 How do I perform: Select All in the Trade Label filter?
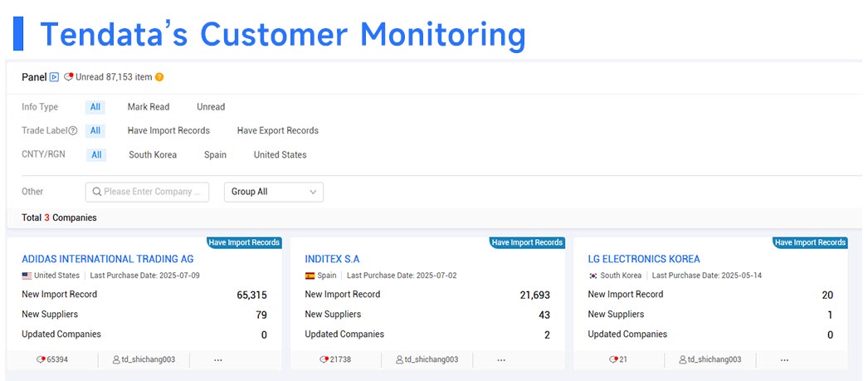pyautogui.click(x=95, y=130)
